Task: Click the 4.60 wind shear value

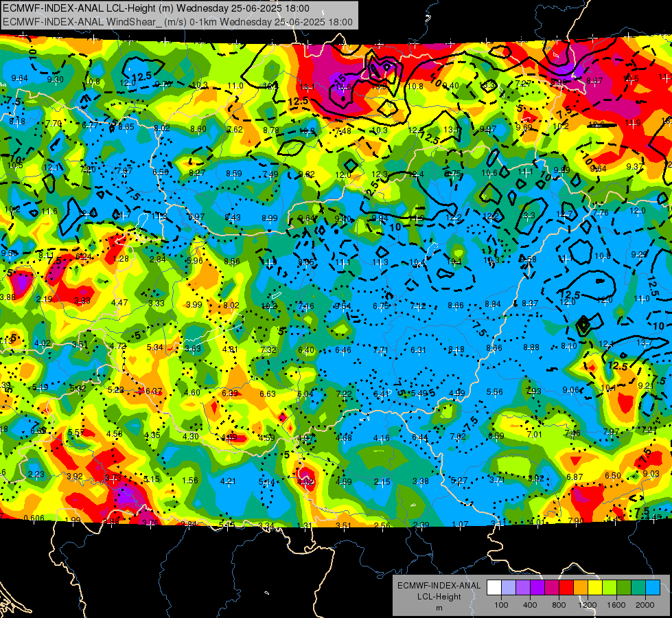Action: click(192, 392)
